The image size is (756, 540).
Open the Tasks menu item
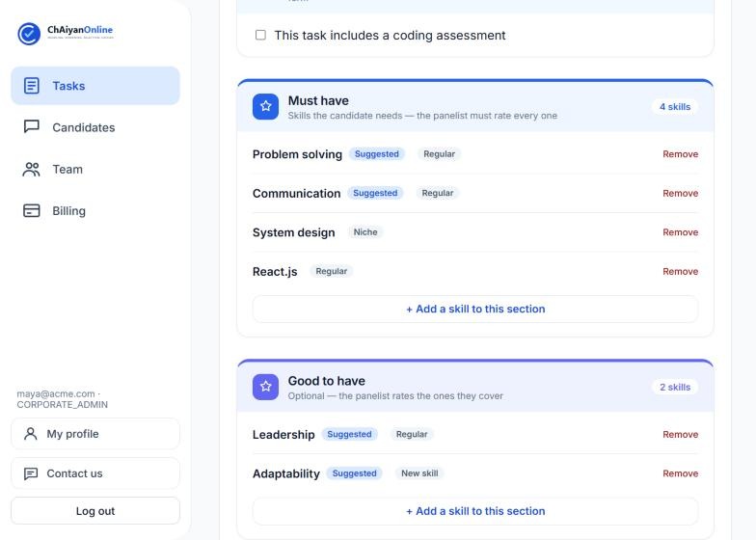[x=95, y=86]
